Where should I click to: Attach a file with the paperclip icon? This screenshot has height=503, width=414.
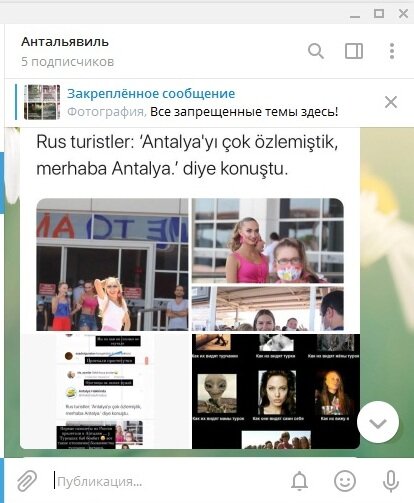27,481
